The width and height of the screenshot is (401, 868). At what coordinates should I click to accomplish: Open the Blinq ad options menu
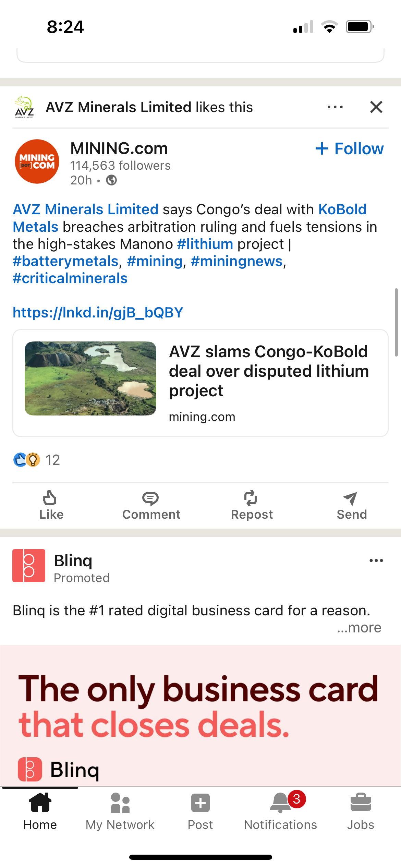coord(376,561)
